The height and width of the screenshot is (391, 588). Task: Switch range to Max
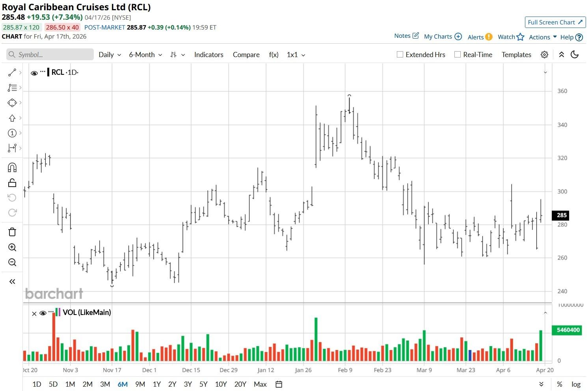(x=260, y=384)
